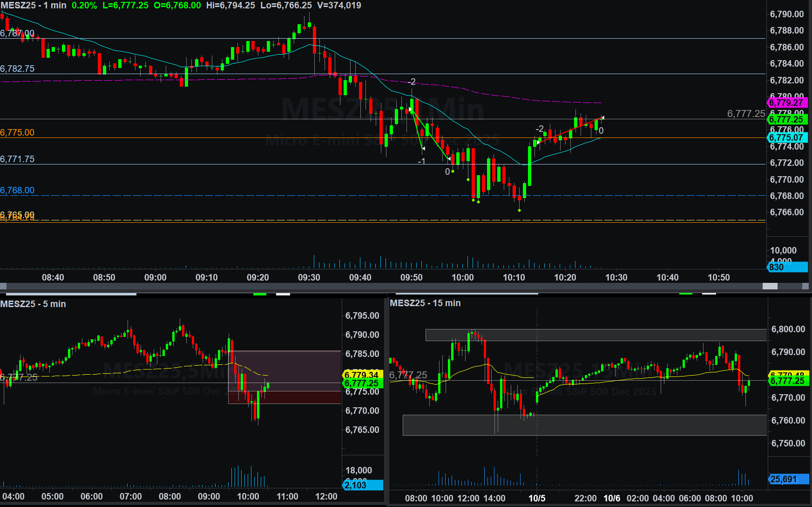
Task: Select the MESZ25 - 15 min chart title
Action: (425, 303)
